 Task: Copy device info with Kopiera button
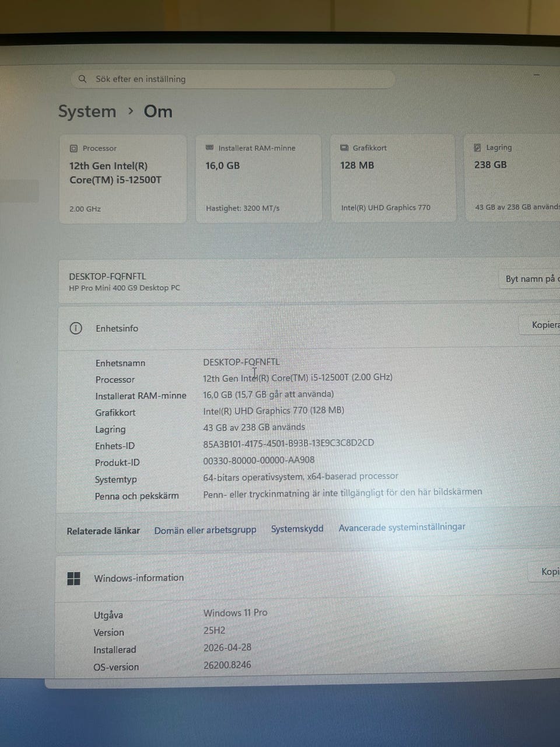tap(544, 325)
